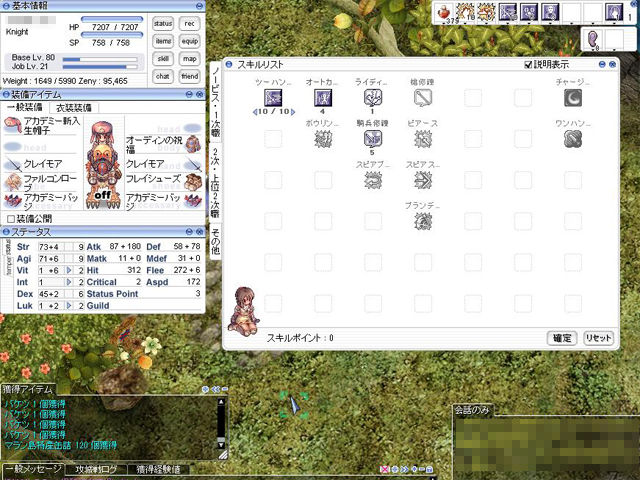Open the chat button

[163, 76]
